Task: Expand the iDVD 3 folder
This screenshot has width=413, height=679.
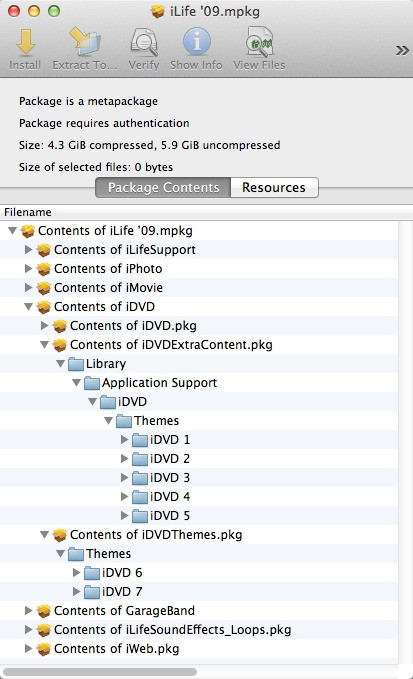Action: 124,477
